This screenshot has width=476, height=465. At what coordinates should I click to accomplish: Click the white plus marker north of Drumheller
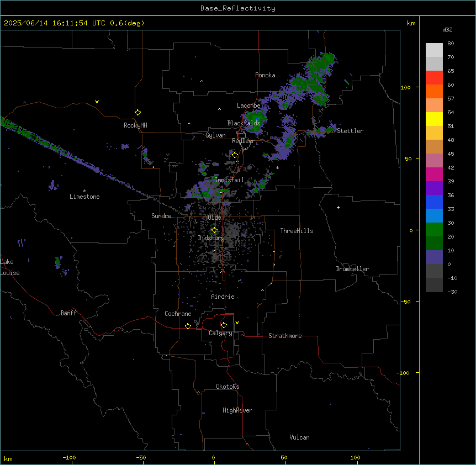point(338,207)
